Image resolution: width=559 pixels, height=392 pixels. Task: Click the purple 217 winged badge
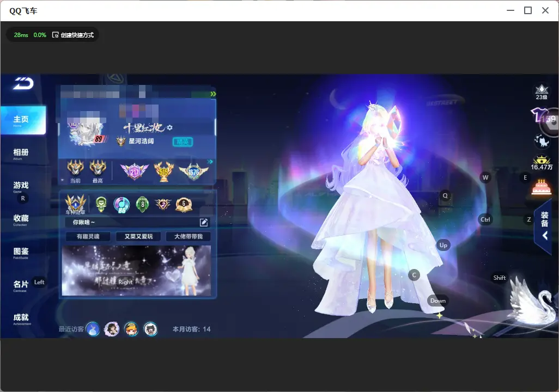(135, 171)
